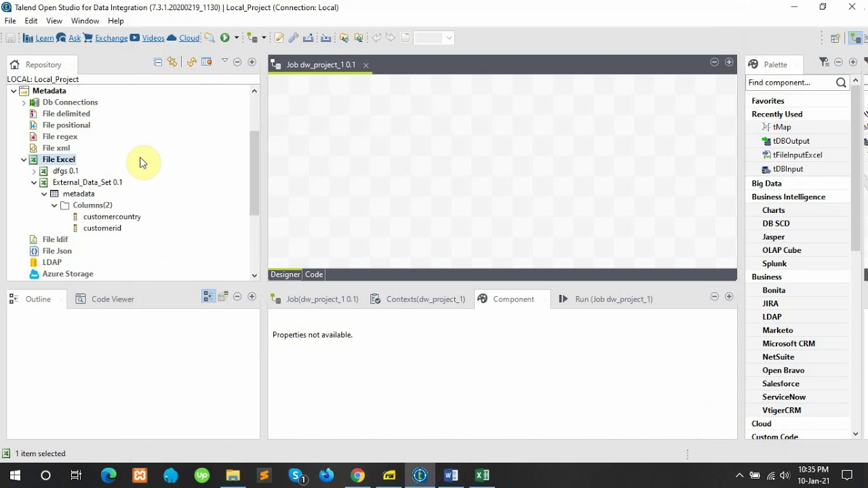This screenshot has height=488, width=868.
Task: Click the import items toolbar icon
Action: coord(326,38)
